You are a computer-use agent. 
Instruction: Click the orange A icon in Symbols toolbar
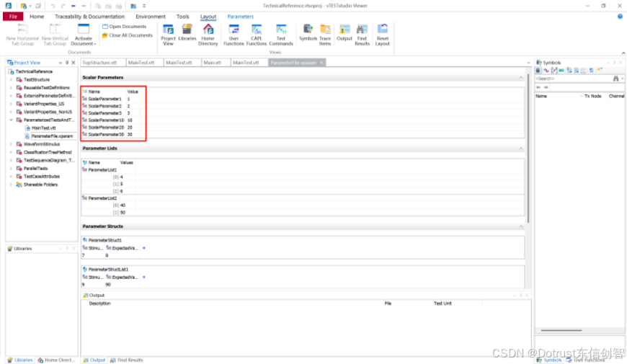(x=600, y=71)
